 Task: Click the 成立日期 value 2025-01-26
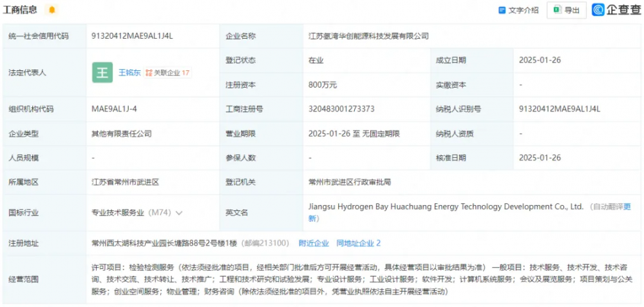pyautogui.click(x=540, y=60)
